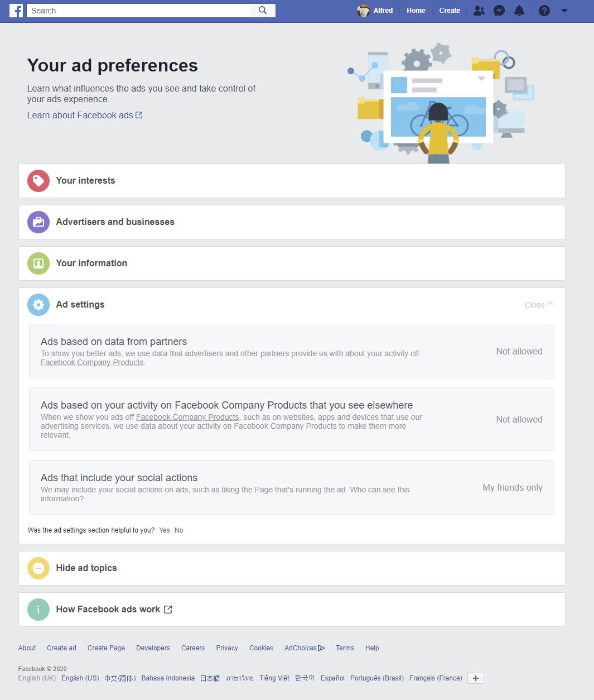The image size is (594, 700).
Task: Open the Learn about Facebook ads link
Action: pyautogui.click(x=85, y=115)
